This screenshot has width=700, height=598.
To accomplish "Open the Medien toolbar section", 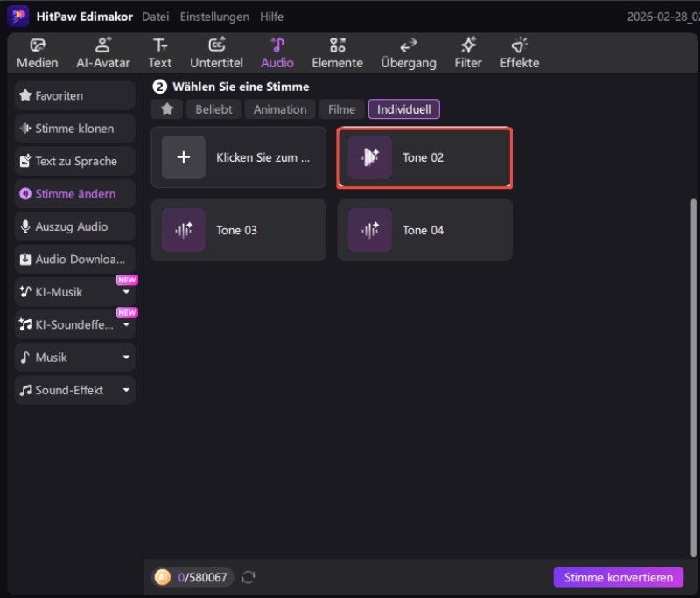I will (x=37, y=53).
